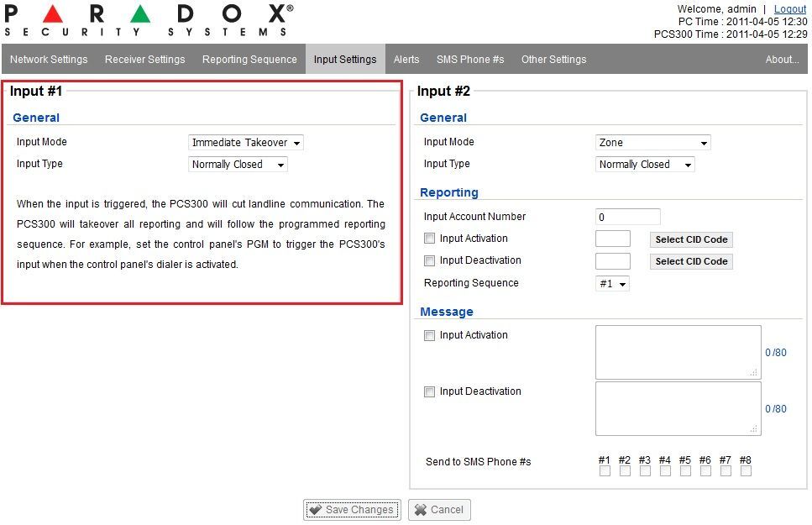Go to SMS Phone #s tab
The height and width of the screenshot is (525, 812).
[x=470, y=60]
